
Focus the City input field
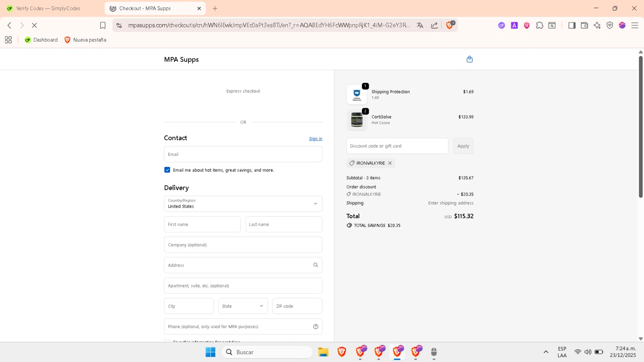[189, 306]
